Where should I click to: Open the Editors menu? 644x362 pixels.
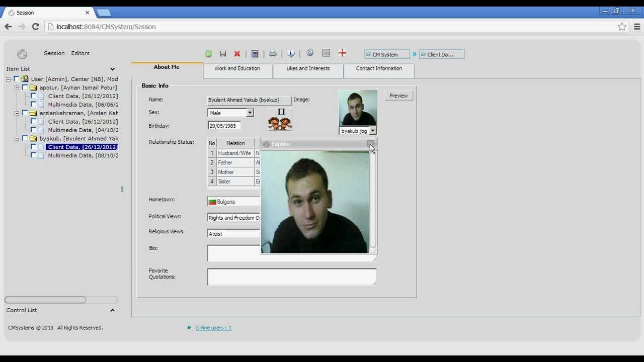pos(80,53)
